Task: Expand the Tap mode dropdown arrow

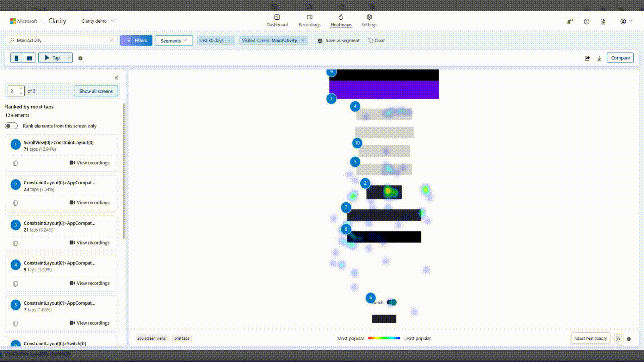Action: coord(68,58)
